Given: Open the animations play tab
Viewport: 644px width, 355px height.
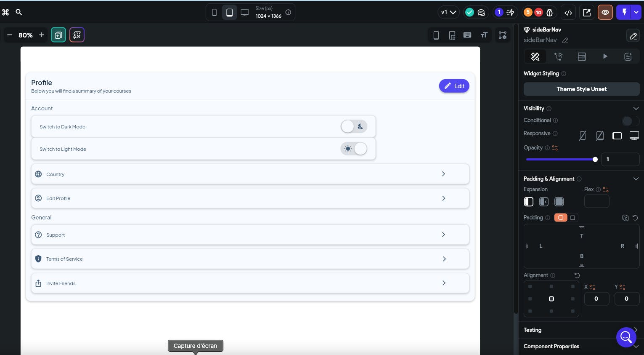Looking at the screenshot, I should 605,56.
